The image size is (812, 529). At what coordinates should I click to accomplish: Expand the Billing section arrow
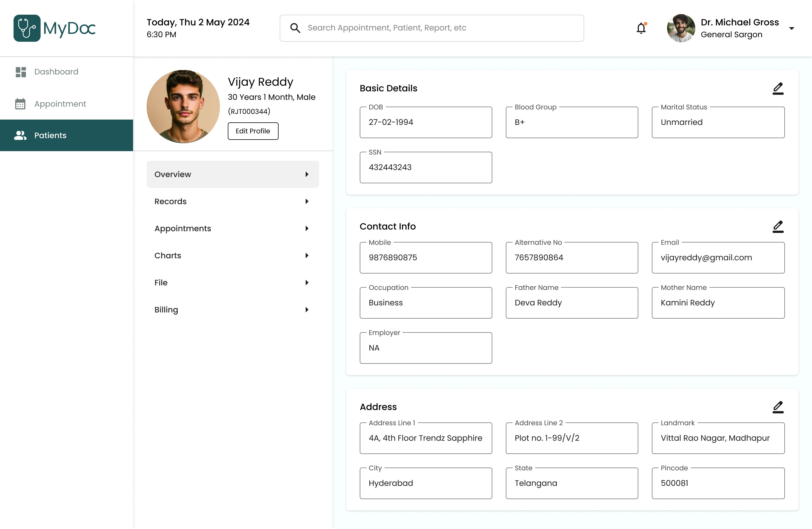[x=307, y=310]
